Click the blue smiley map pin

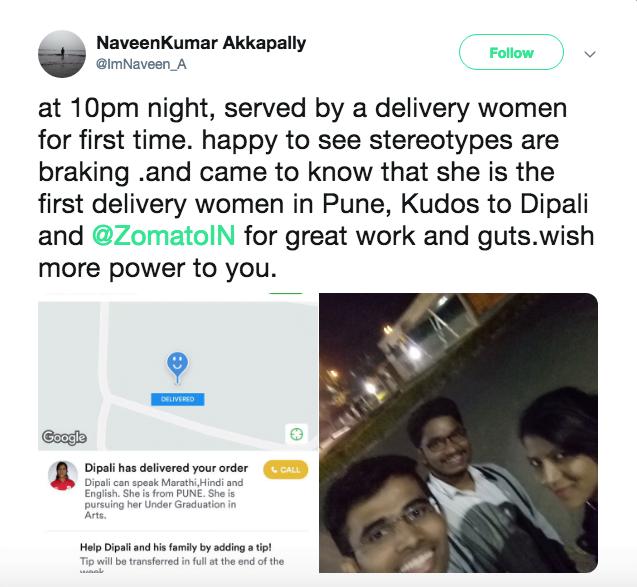click(177, 367)
